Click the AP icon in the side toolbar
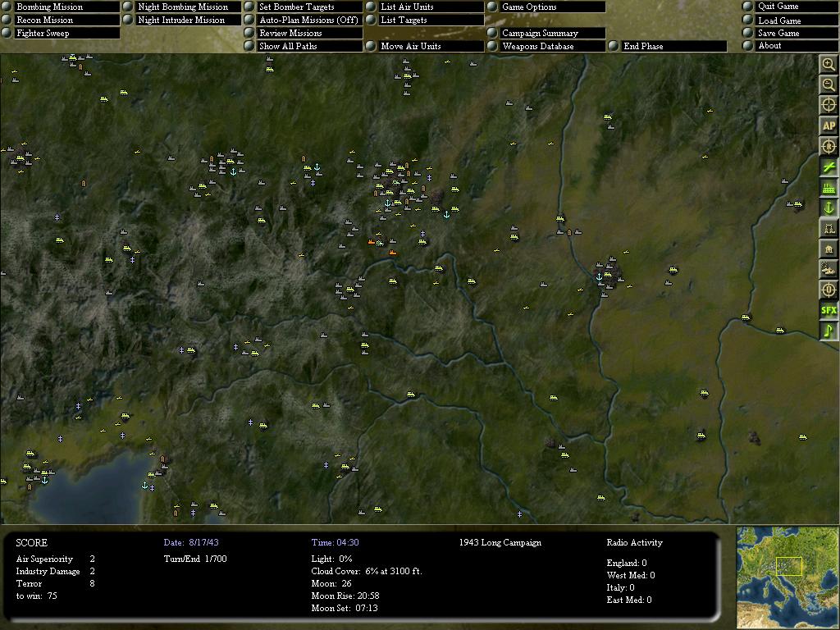 point(829,126)
